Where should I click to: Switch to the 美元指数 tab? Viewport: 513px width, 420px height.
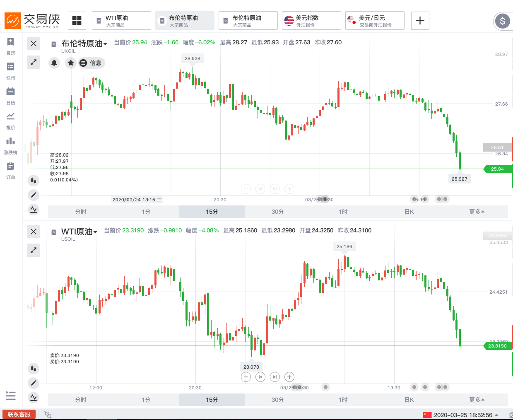coord(311,21)
